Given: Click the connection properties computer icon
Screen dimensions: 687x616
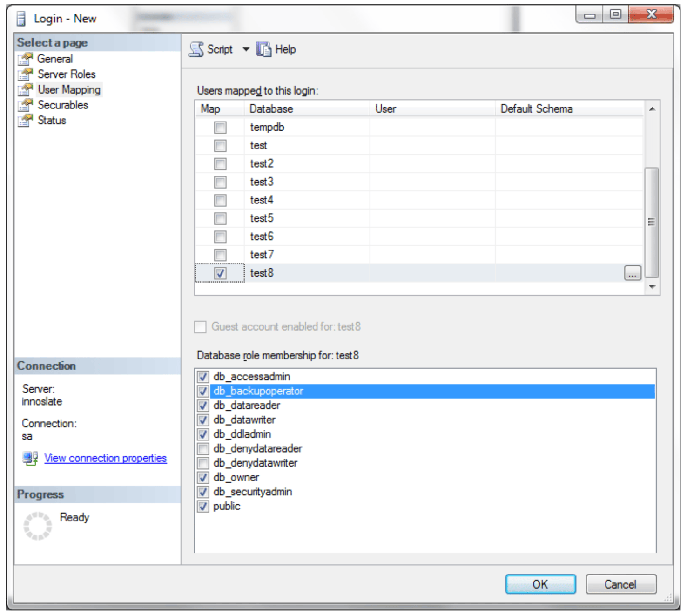Looking at the screenshot, I should tap(29, 458).
